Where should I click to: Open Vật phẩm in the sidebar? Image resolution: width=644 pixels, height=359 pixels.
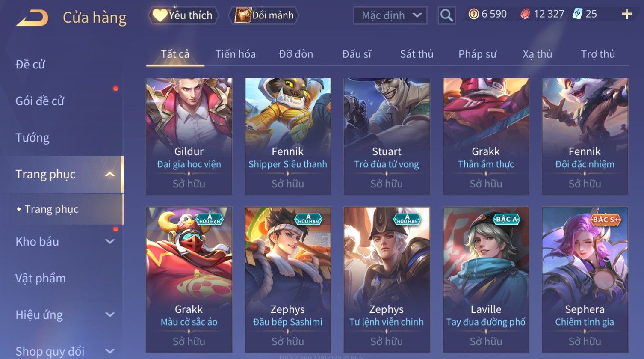pos(41,278)
